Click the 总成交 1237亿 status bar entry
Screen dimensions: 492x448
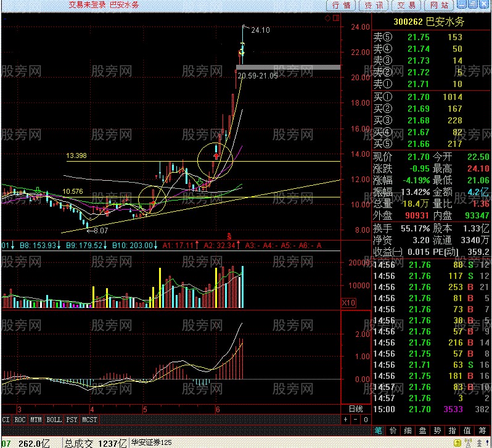pyautogui.click(x=96, y=443)
